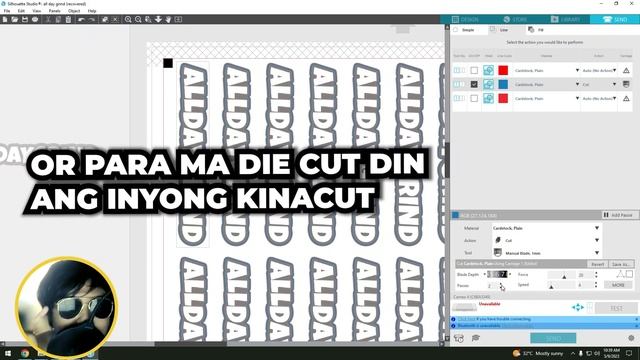Click the Deselect All toolbar icon
The image size is (640, 360).
click(x=116, y=19)
